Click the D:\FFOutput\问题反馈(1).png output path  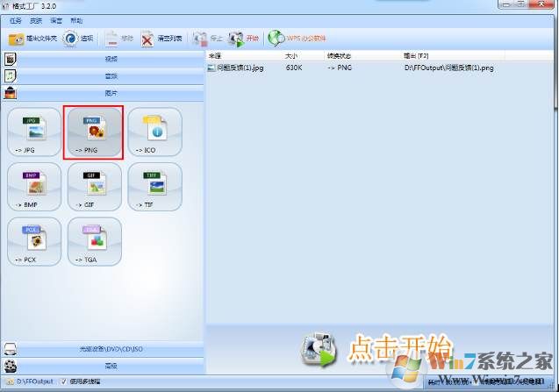[x=448, y=68]
